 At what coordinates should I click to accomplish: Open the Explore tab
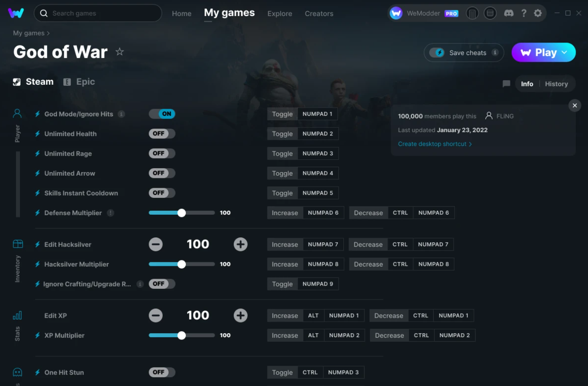(x=280, y=14)
